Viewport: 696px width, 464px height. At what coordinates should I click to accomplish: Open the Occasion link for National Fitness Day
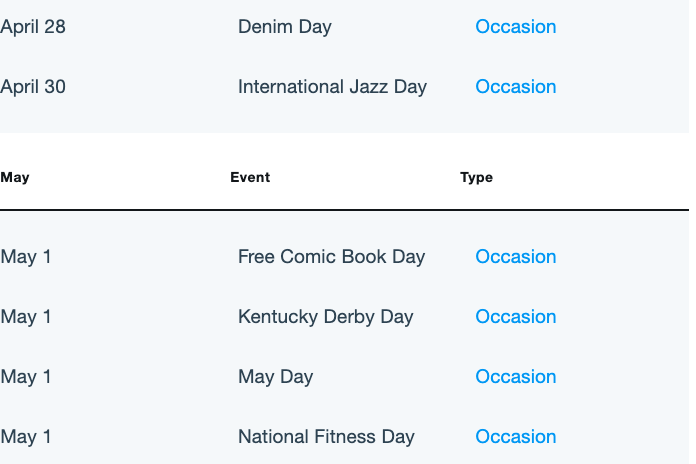pyautogui.click(x=515, y=436)
